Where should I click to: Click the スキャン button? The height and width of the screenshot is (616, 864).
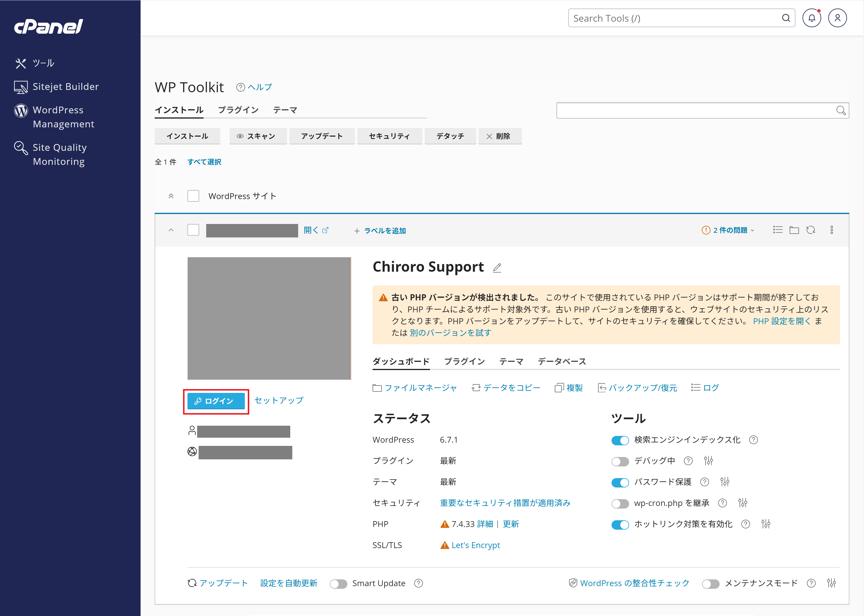pos(258,136)
